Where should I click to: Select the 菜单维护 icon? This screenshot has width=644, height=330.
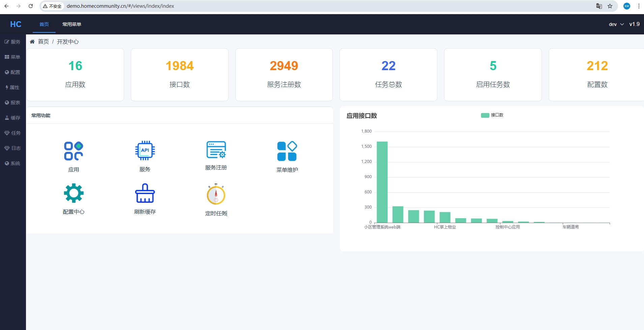pos(287,151)
